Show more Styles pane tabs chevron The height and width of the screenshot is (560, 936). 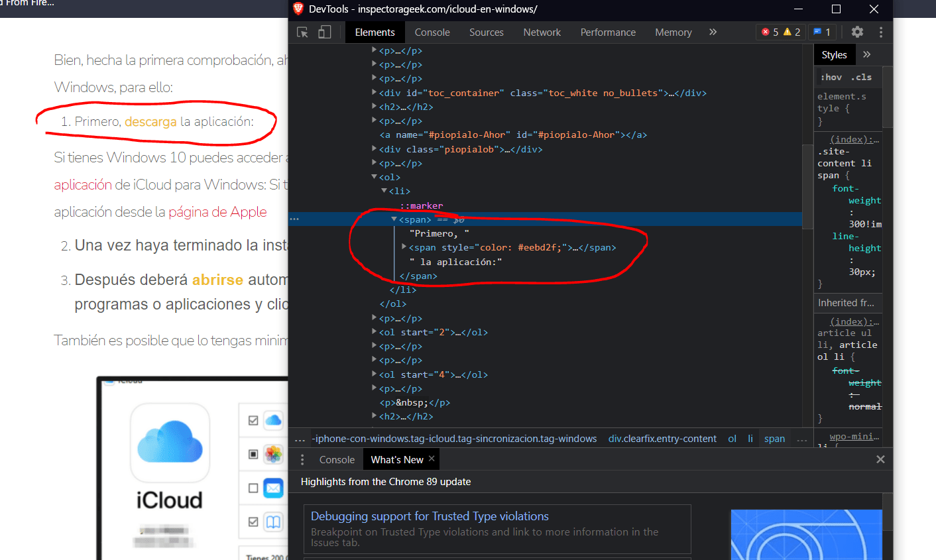pos(867,54)
